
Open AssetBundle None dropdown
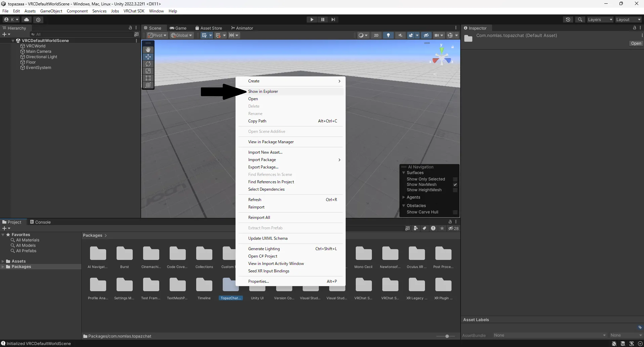[550, 335]
